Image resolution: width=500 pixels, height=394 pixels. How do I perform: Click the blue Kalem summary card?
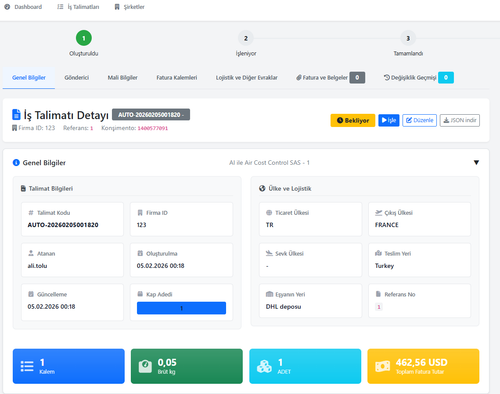coord(69,366)
